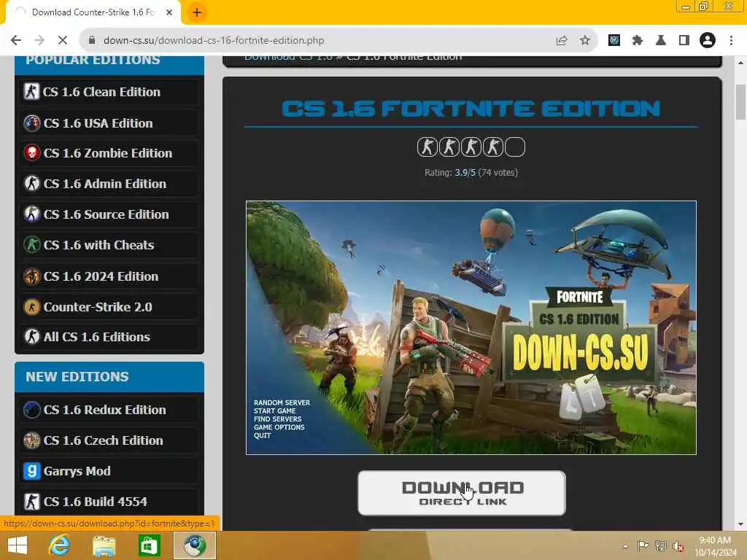Rate two stars with second soldier icon
The height and width of the screenshot is (560, 747).
coord(449,147)
